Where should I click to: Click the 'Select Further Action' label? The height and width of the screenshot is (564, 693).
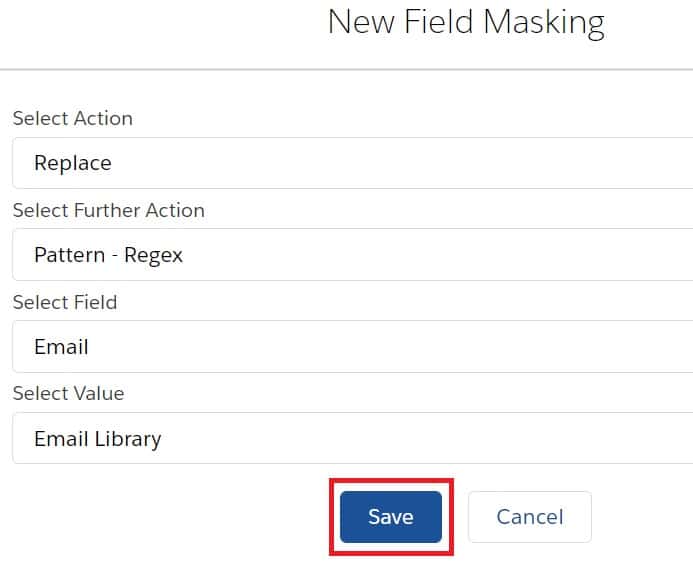pyautogui.click(x=108, y=210)
